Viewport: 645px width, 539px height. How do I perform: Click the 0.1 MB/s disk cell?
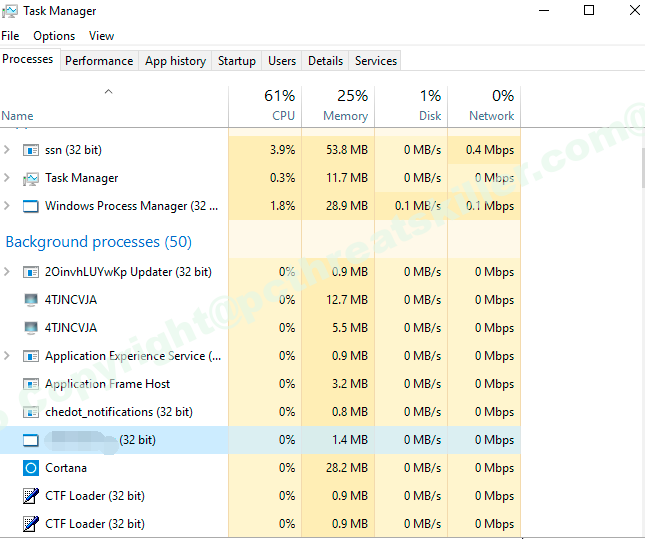click(x=411, y=206)
